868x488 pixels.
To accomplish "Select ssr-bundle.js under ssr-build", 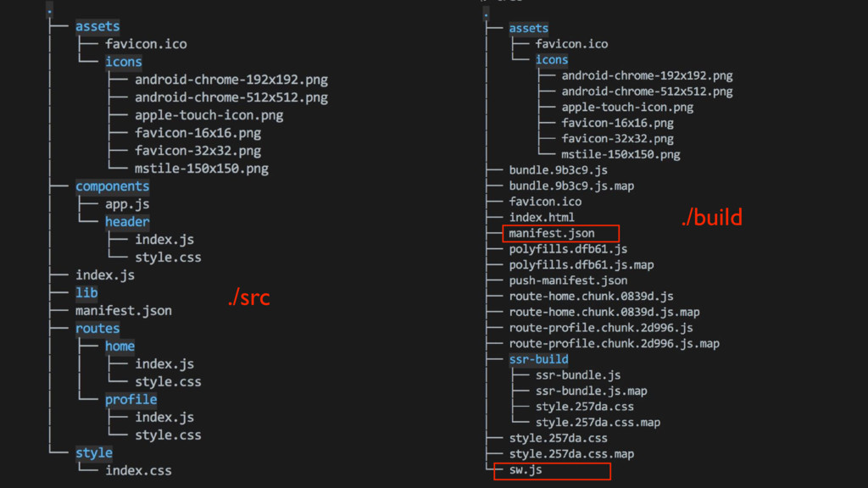I will (x=578, y=375).
